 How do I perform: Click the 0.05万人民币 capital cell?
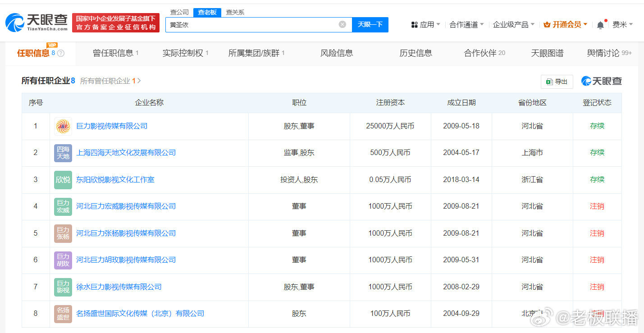coord(390,180)
